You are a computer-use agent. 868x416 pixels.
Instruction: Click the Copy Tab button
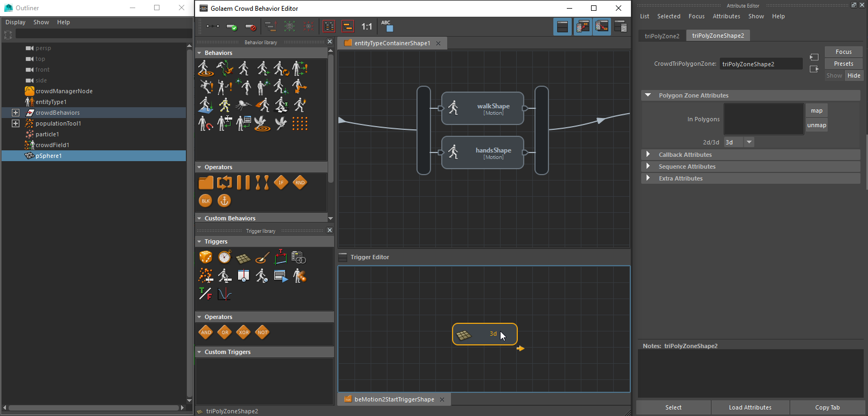click(x=827, y=407)
